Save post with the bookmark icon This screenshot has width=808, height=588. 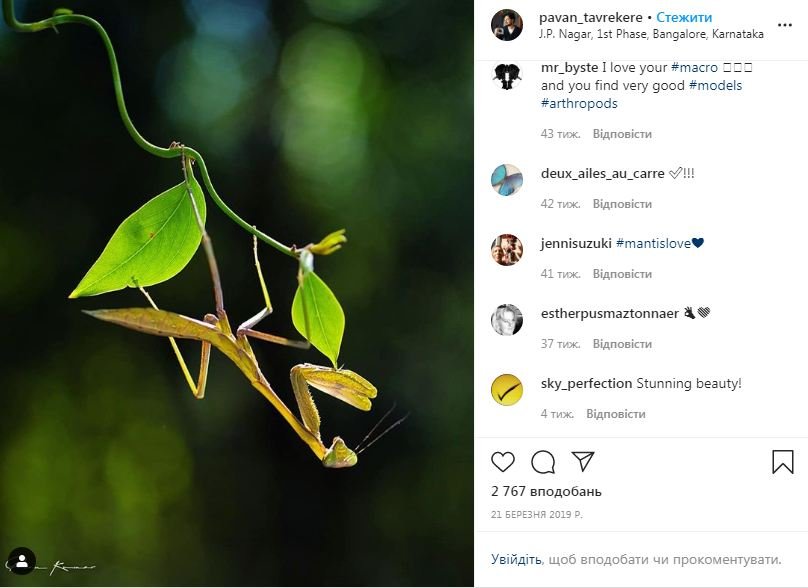click(782, 462)
